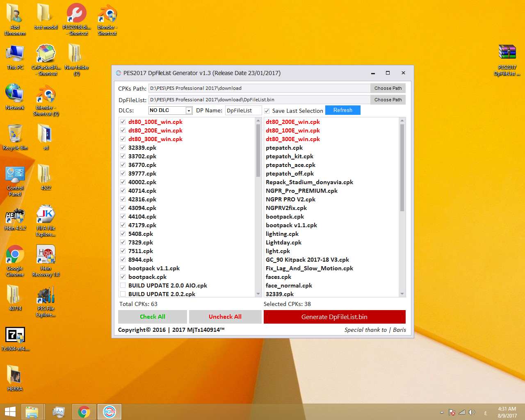Click Choose Path for CPKs Path
This screenshot has height=420, width=525.
(388, 88)
